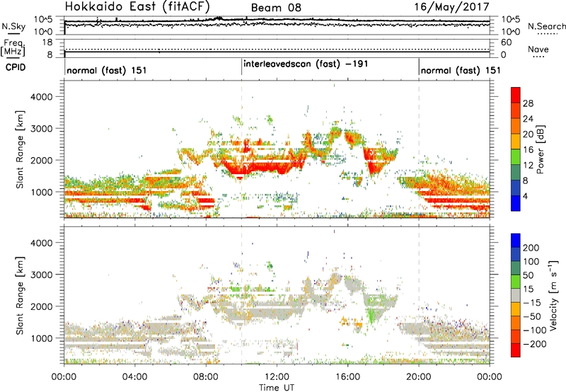Click the '3000' tick on the power plot axis
The width and height of the screenshot is (566, 392).
coord(41,129)
